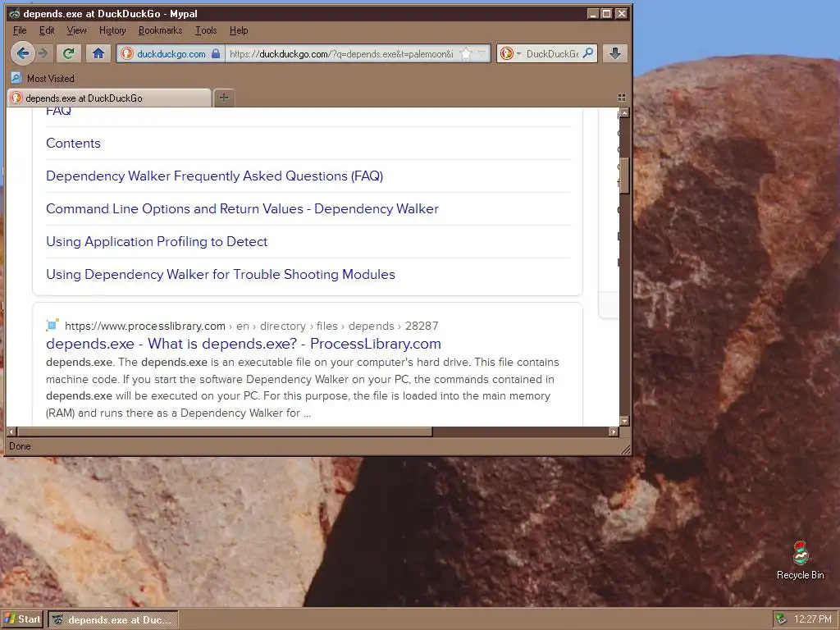This screenshot has width=840, height=630.
Task: Click inside the URL address field
Action: [340, 53]
